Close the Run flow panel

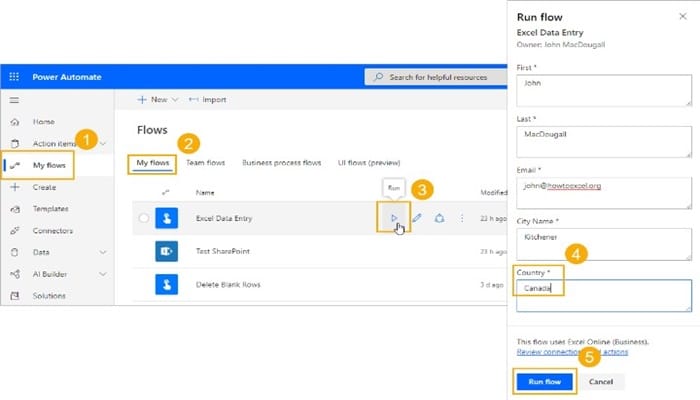click(683, 17)
